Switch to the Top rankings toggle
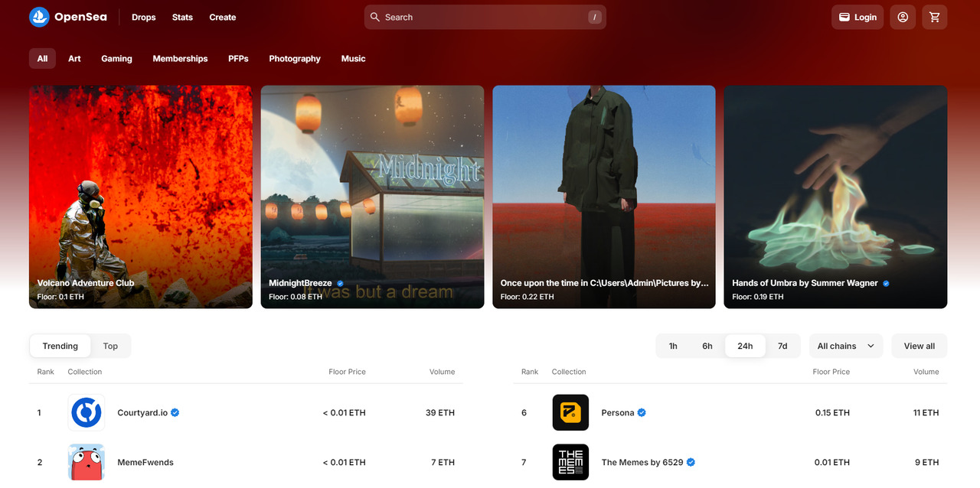The height and width of the screenshot is (488, 980). click(110, 346)
